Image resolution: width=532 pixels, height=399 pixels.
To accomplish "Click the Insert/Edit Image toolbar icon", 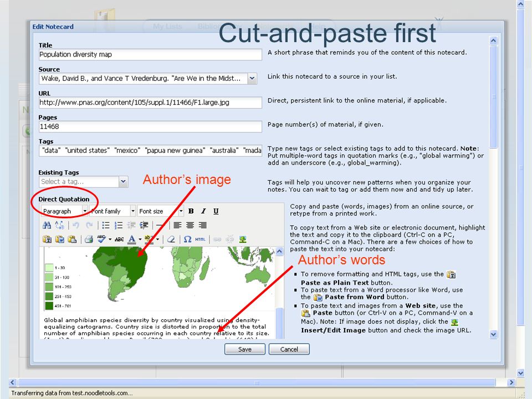I will [243, 239].
